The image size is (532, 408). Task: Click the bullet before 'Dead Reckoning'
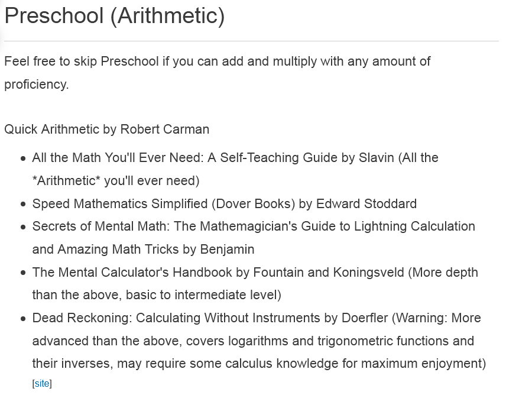pyautogui.click(x=23, y=318)
